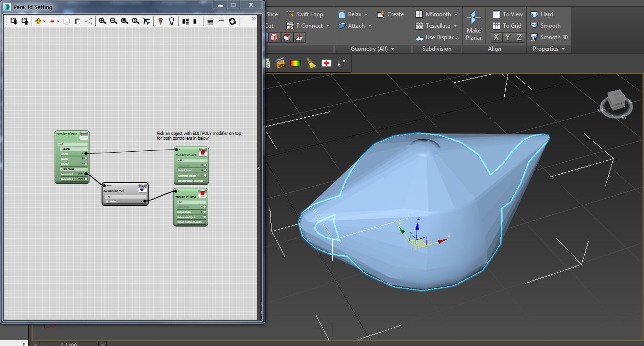Viewport: 644px width, 346px height.
Task: Click the Zoom In magnifier in Para 3d toolbar
Action: pyautogui.click(x=102, y=21)
